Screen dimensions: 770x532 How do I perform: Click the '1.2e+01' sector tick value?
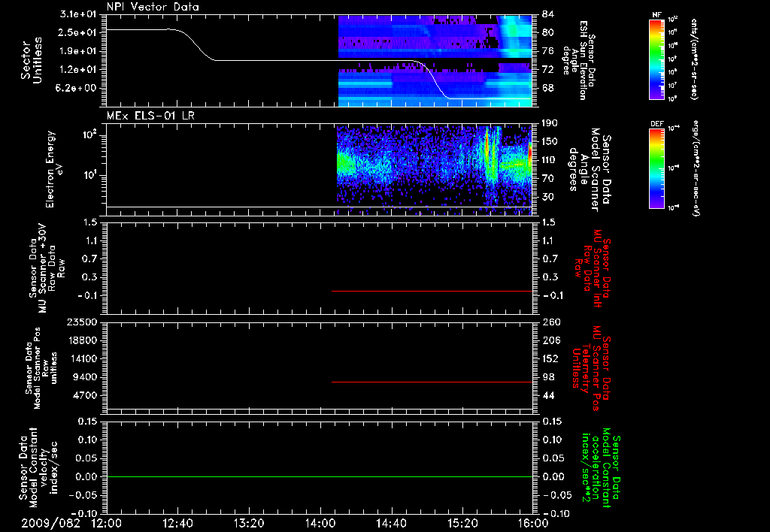click(78, 70)
